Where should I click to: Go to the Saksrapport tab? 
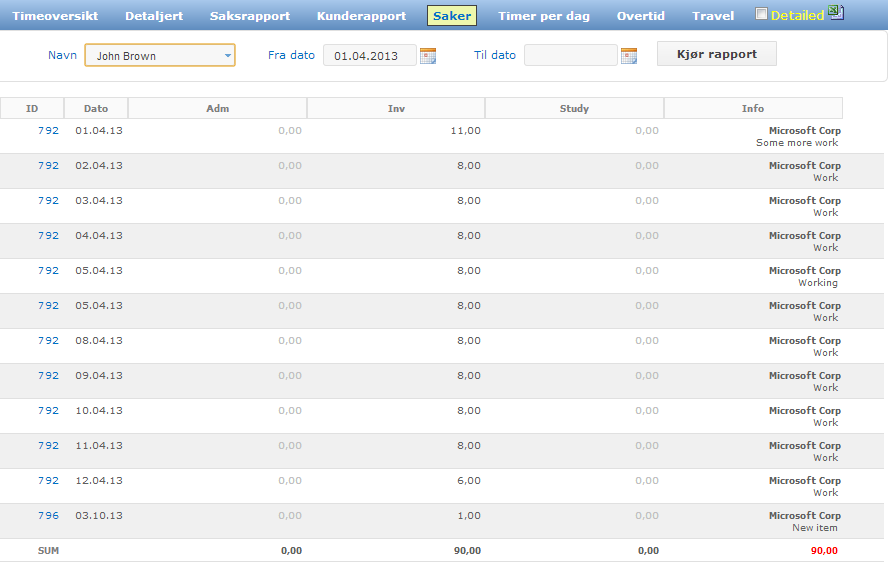click(250, 16)
